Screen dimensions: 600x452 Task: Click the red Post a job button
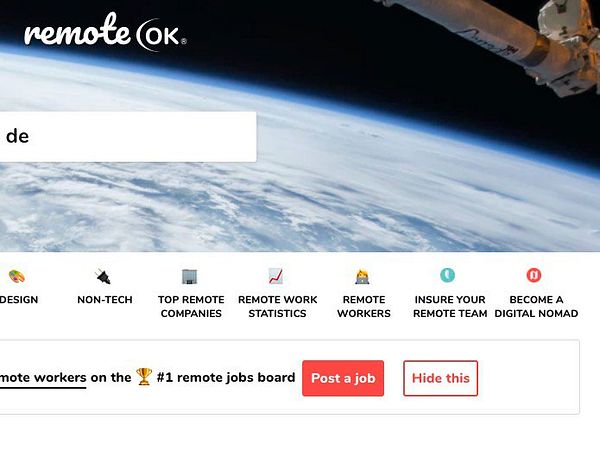click(x=343, y=378)
